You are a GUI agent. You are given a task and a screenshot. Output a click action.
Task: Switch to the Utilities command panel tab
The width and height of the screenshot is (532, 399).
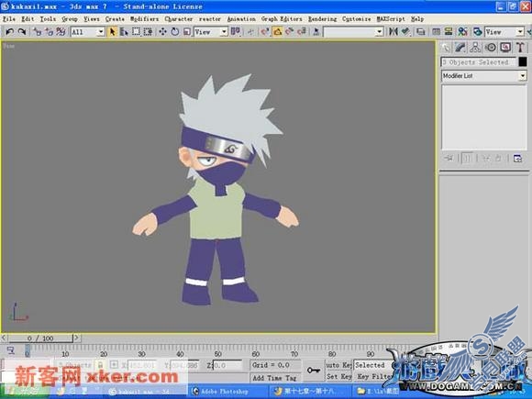click(520, 48)
